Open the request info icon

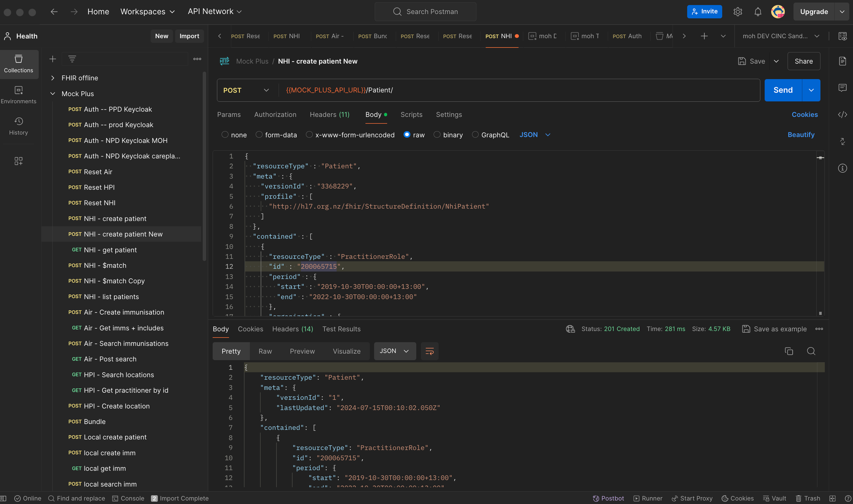(x=842, y=168)
